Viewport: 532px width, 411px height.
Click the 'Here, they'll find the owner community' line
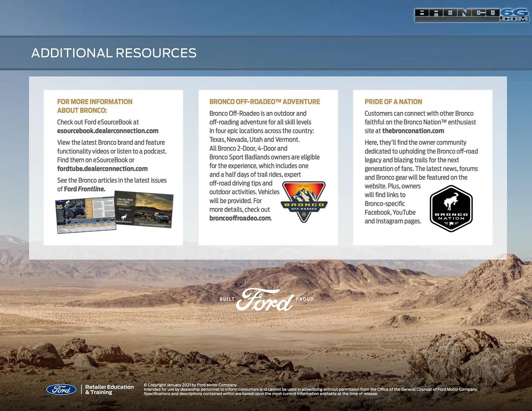pyautogui.click(x=415, y=142)
